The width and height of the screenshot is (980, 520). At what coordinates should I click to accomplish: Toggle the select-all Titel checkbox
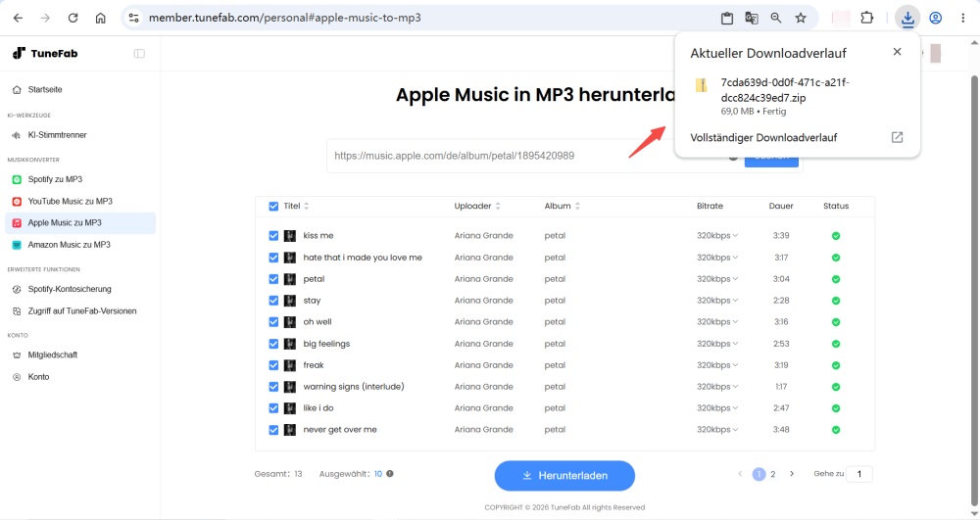coord(273,207)
